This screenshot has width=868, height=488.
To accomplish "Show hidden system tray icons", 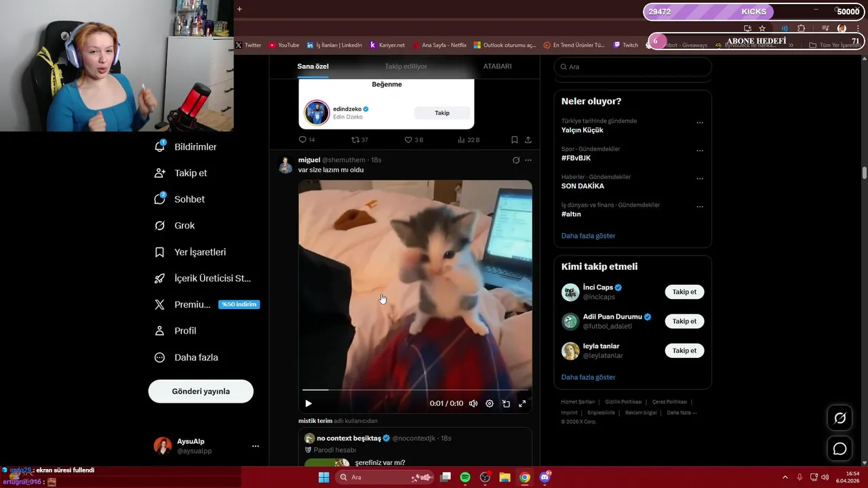I will pyautogui.click(x=785, y=477).
